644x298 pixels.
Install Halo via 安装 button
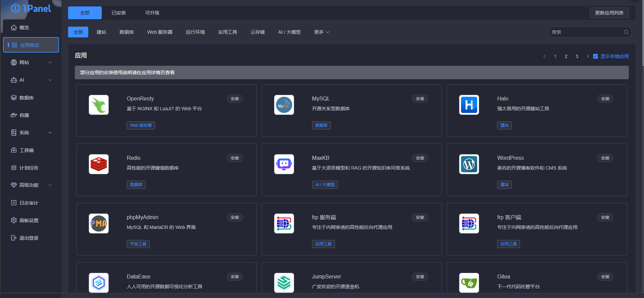(605, 99)
